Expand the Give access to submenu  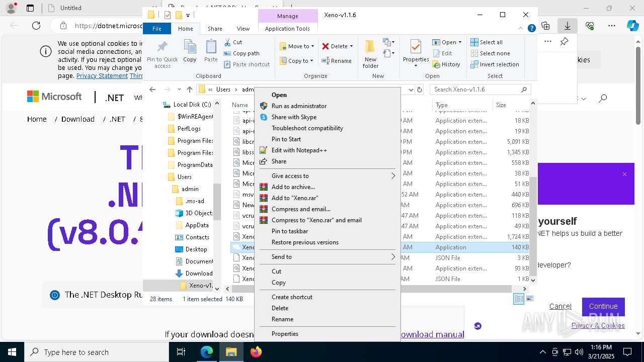tap(328, 176)
